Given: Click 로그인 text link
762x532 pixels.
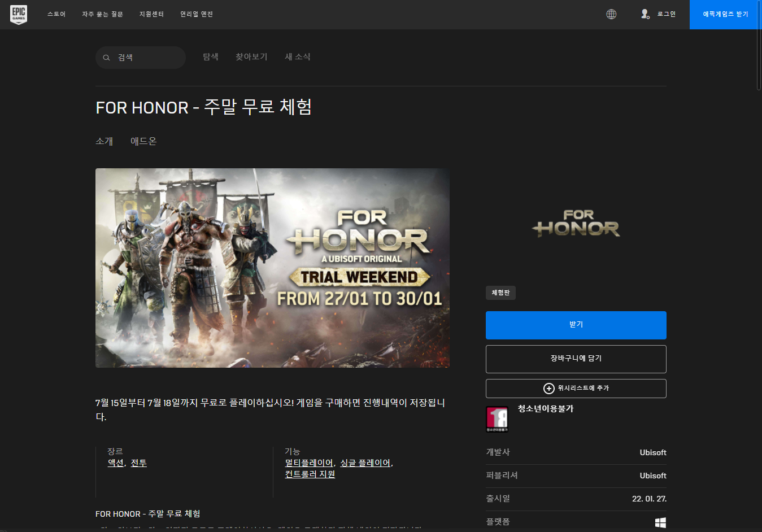Looking at the screenshot, I should point(667,14).
